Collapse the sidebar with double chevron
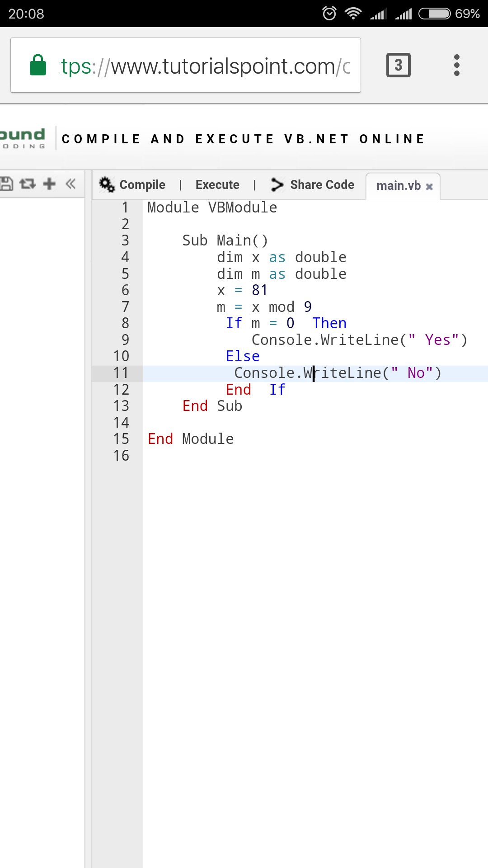This screenshot has width=488, height=868. click(70, 184)
